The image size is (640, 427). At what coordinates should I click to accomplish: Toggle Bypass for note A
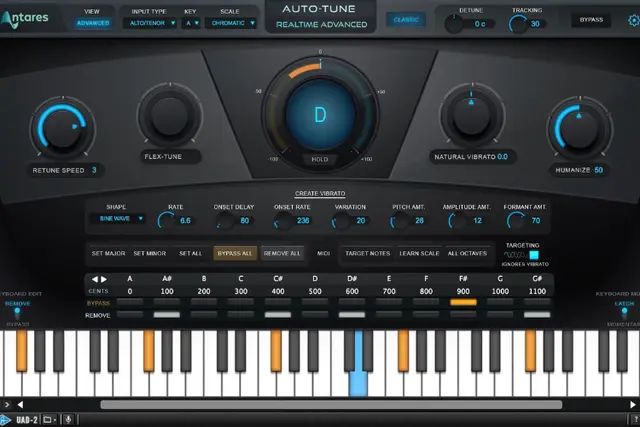130,302
